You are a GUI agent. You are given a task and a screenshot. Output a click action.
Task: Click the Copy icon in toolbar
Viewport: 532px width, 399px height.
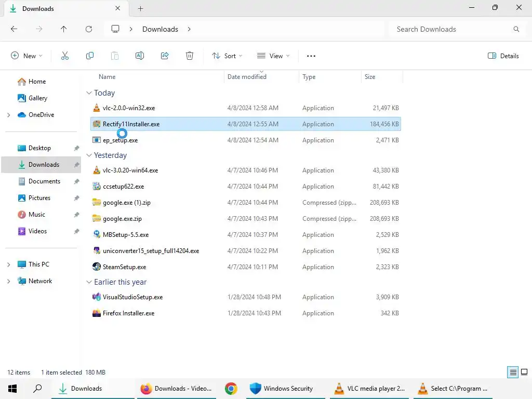(x=89, y=56)
